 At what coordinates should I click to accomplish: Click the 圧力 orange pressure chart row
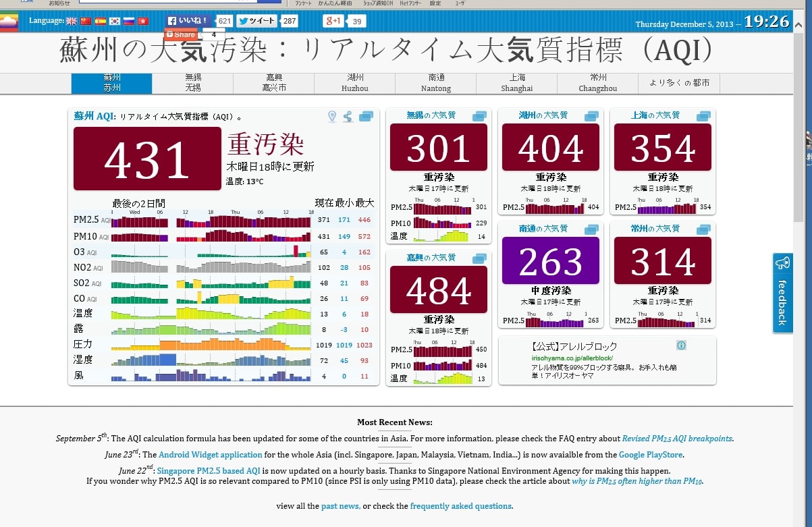212,344
